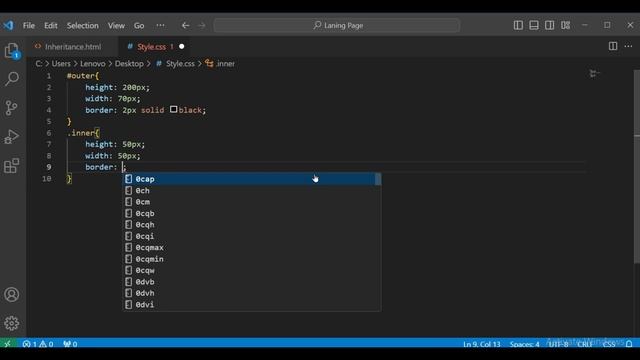Open the Desktop breadcrumb segment

pos(129,64)
